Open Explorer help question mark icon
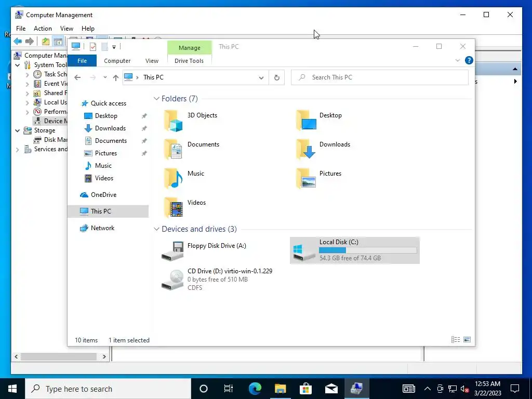Image resolution: width=532 pixels, height=399 pixels. (469, 60)
